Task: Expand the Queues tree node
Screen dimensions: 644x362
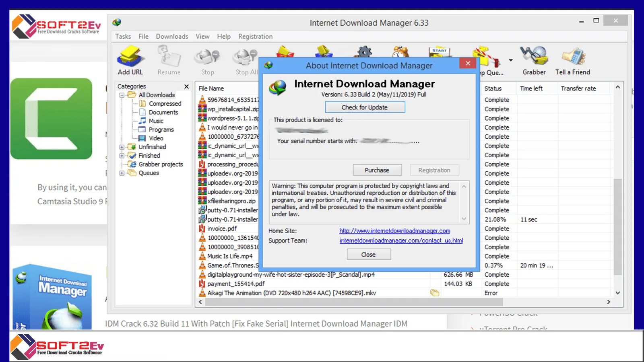Action: click(x=122, y=173)
